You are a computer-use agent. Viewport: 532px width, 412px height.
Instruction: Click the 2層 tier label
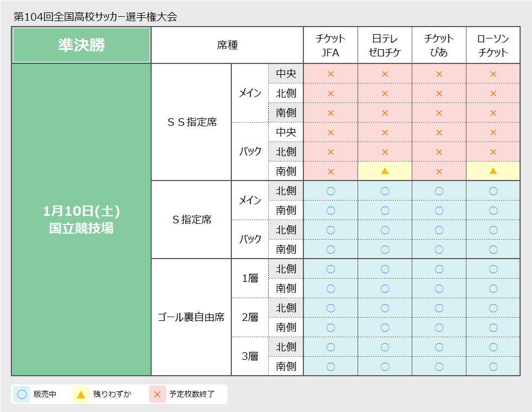[x=250, y=317]
